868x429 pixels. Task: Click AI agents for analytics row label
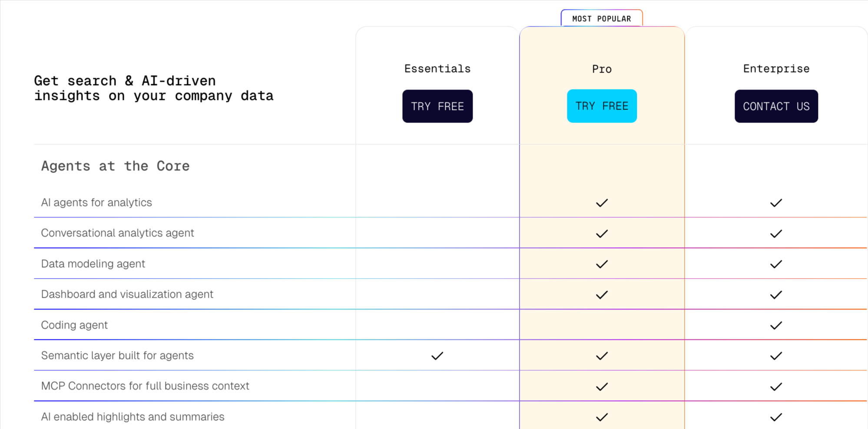pyautogui.click(x=96, y=203)
